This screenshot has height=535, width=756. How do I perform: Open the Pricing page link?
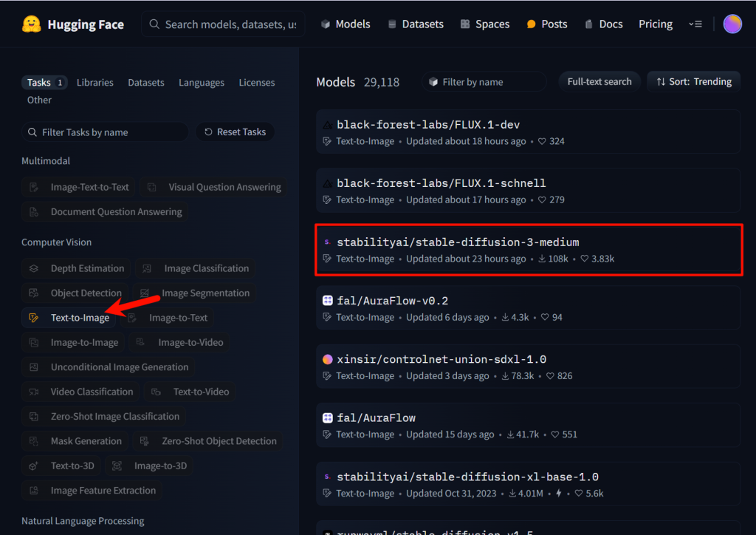[x=656, y=24]
